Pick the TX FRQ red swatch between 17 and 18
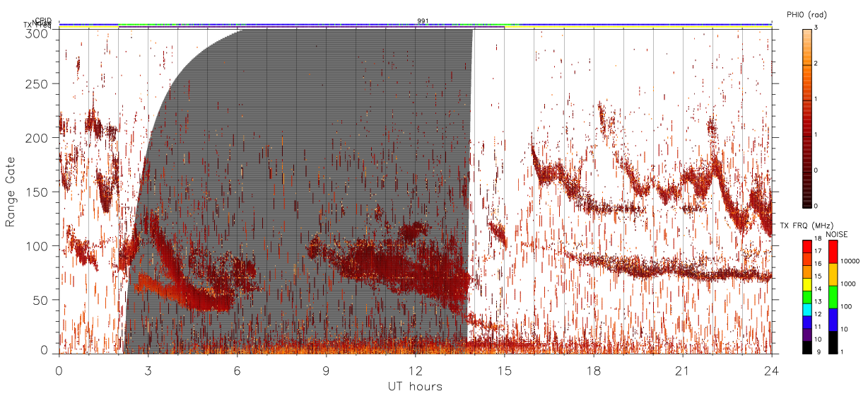This screenshot has height=401, width=868. (x=807, y=245)
